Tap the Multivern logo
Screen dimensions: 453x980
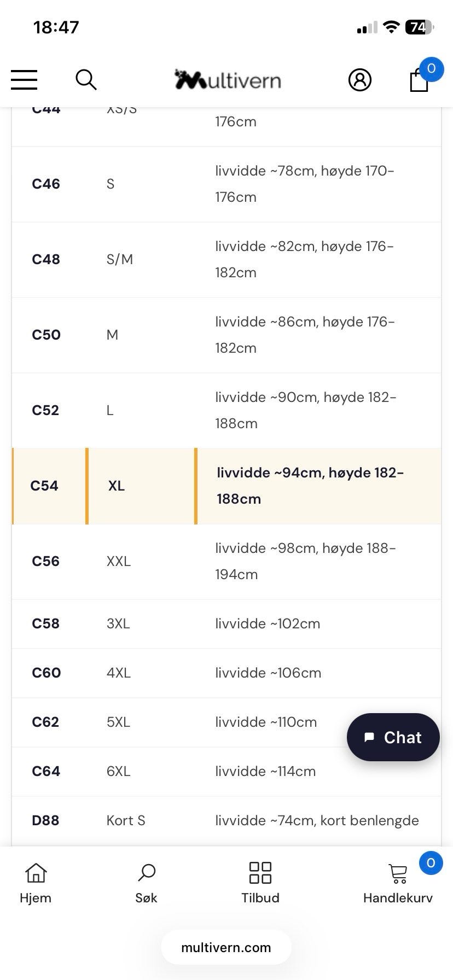click(x=228, y=80)
